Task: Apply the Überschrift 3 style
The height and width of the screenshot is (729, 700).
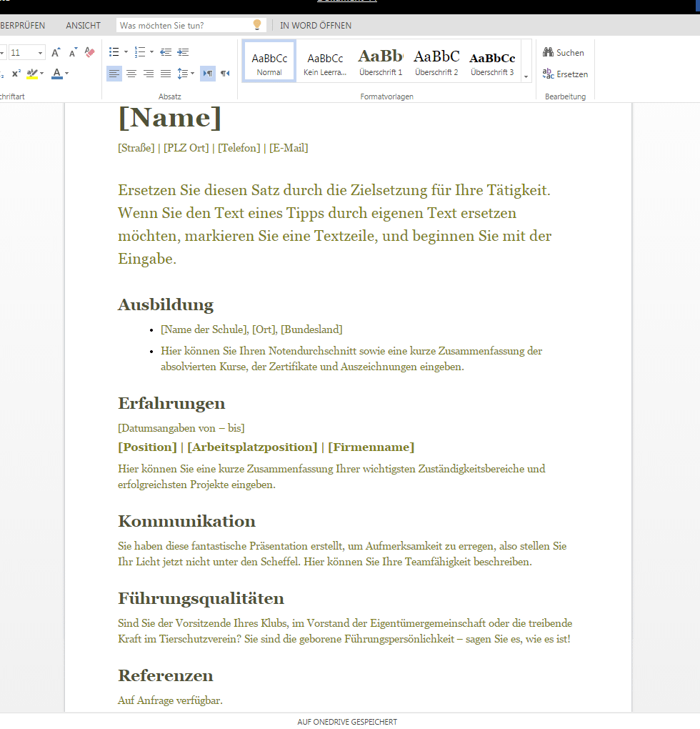Action: (492, 61)
